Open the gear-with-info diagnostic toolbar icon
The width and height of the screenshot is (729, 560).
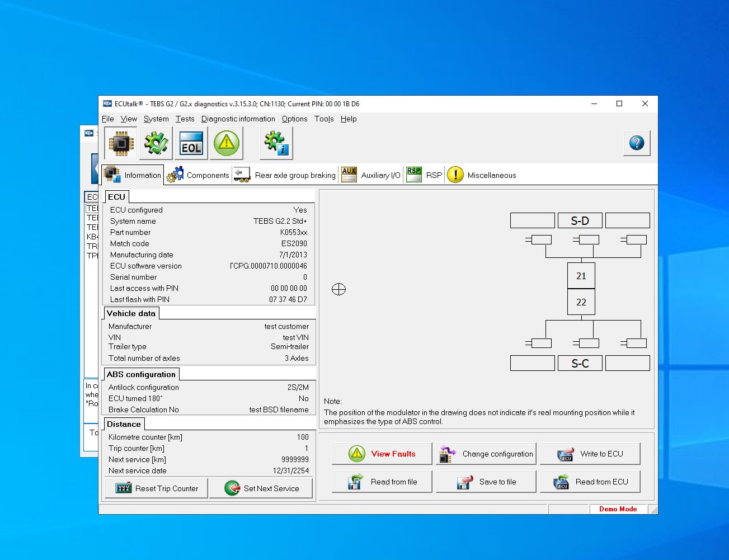pos(276,143)
